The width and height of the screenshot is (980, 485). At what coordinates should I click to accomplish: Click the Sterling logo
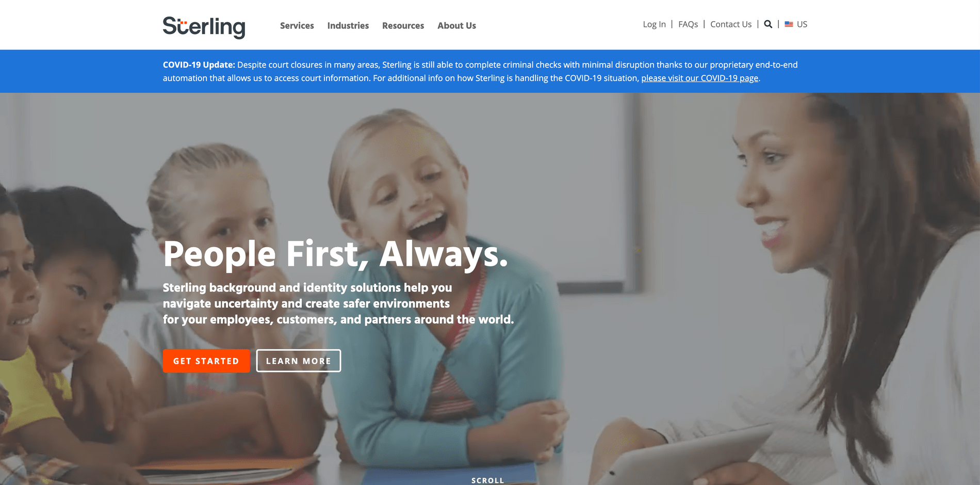(x=204, y=27)
